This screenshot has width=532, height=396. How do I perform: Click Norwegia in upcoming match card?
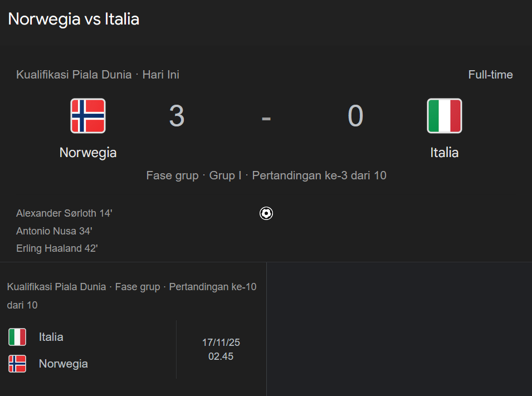coord(64,364)
